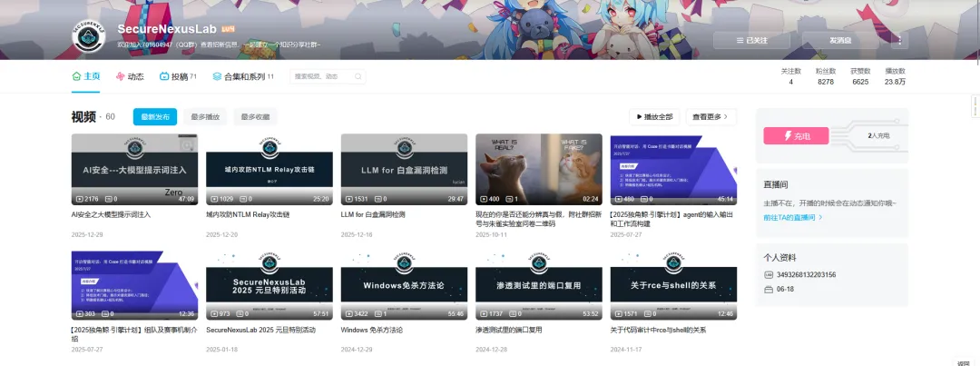Click the home icon of the 主页 tab
Screen dimensions: 980x366
[x=76, y=76]
